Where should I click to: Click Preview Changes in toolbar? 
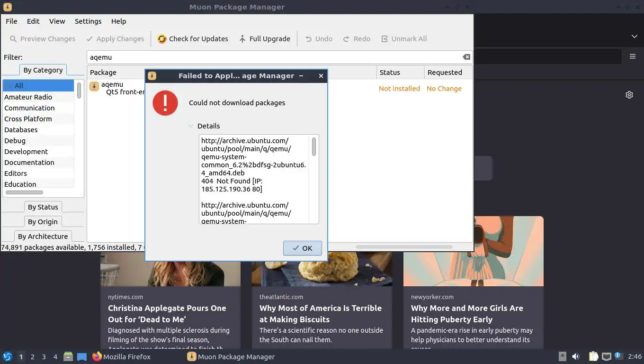click(43, 39)
